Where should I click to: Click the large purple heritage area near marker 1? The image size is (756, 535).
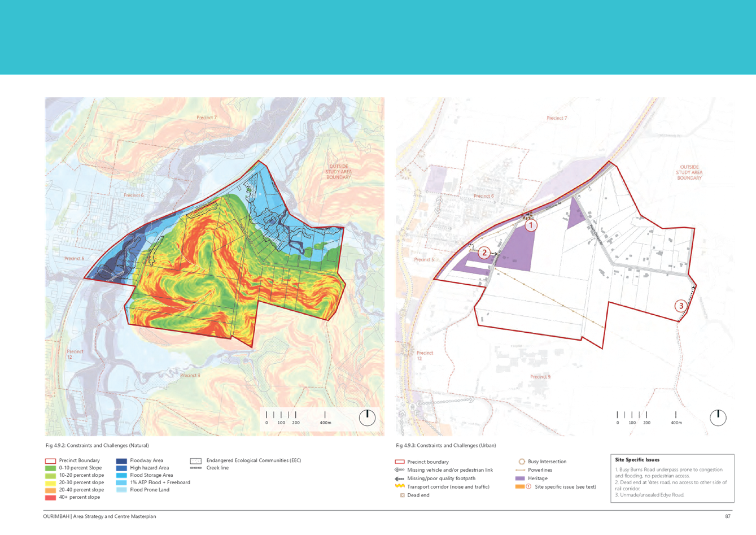(518, 250)
